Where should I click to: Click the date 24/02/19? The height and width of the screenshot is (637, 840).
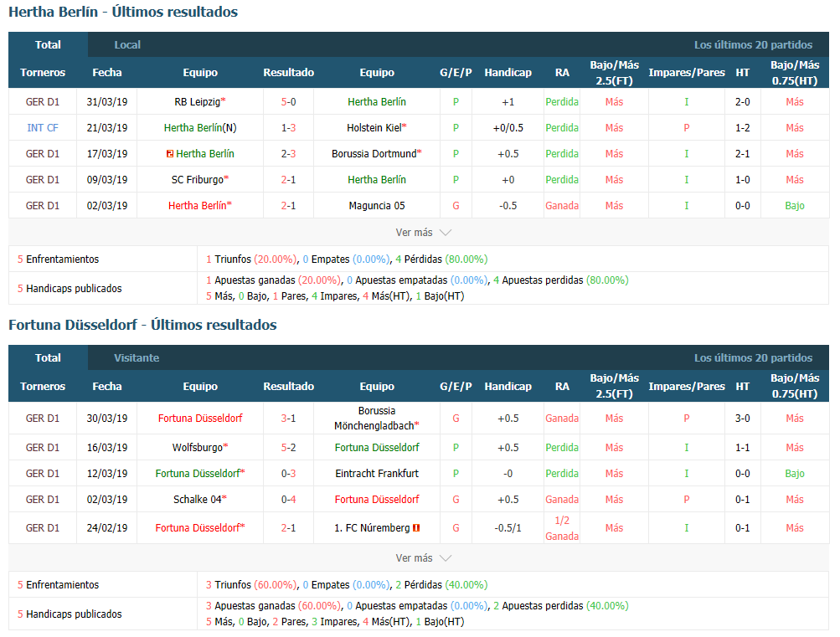tap(107, 528)
